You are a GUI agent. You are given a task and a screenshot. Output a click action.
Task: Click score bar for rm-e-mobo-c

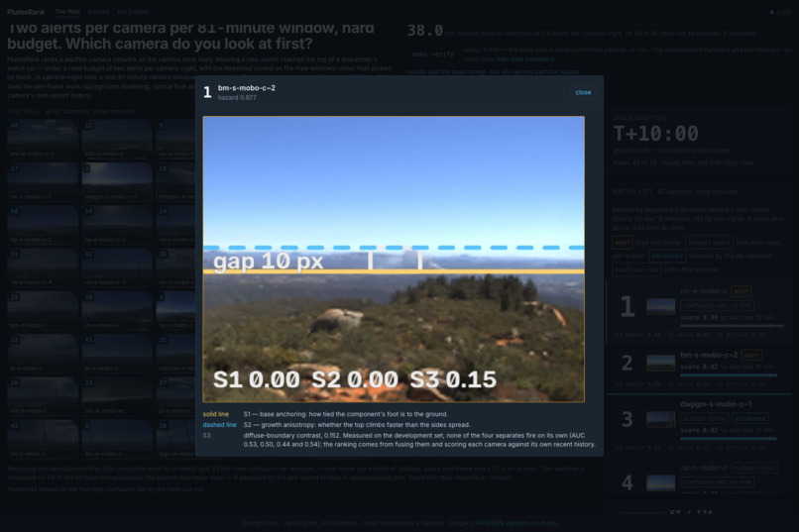coord(732,326)
